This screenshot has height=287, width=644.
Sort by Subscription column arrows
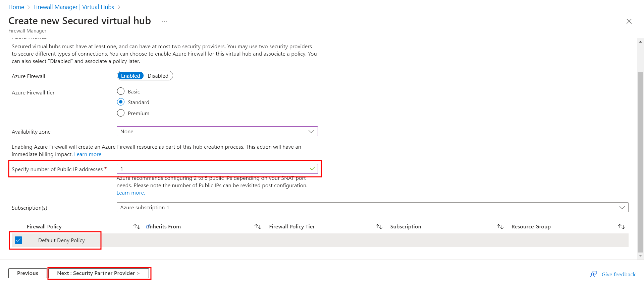pyautogui.click(x=500, y=227)
